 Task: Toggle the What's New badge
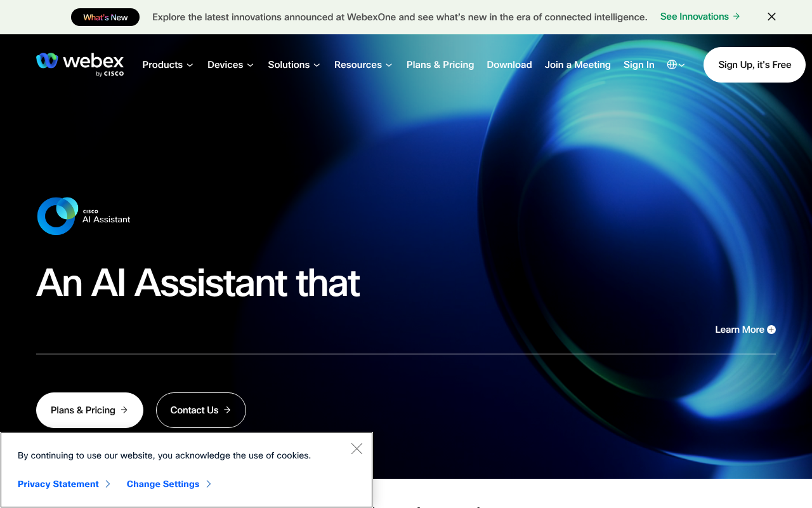[105, 17]
